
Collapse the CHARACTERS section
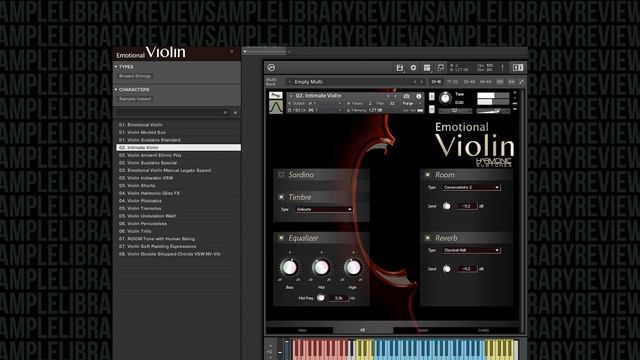(116, 89)
